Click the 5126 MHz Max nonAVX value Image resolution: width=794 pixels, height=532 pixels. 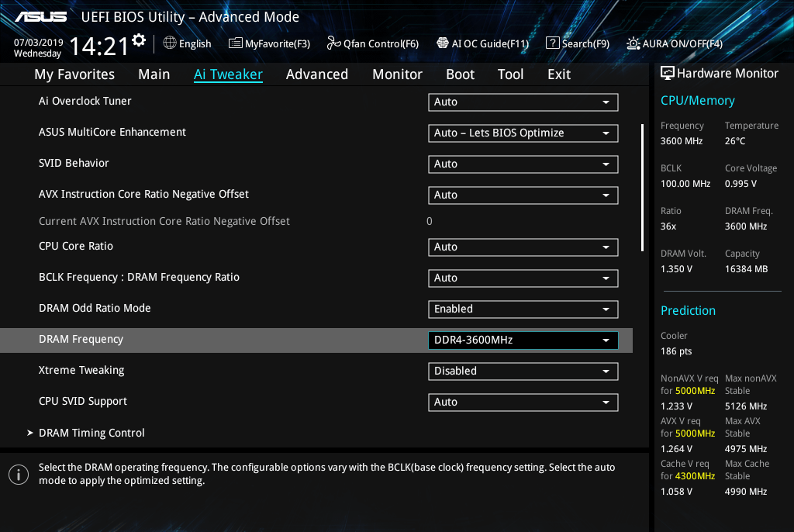746,406
